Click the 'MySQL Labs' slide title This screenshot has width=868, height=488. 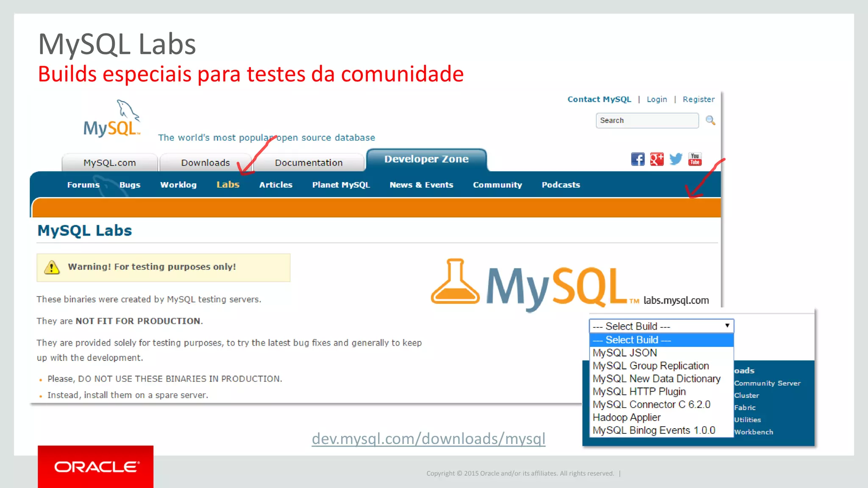point(117,44)
